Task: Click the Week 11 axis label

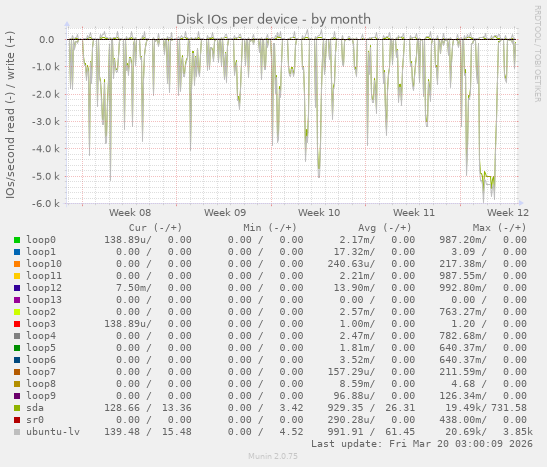Action: pyautogui.click(x=414, y=212)
